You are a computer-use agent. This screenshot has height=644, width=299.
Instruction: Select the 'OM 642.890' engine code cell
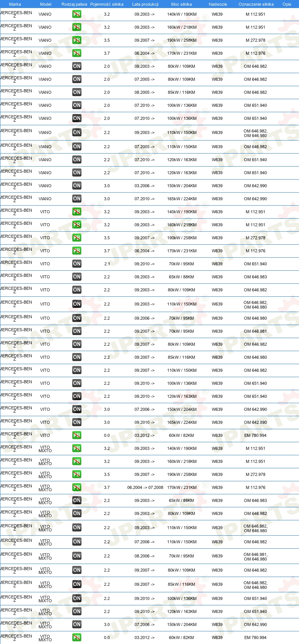coord(255,422)
